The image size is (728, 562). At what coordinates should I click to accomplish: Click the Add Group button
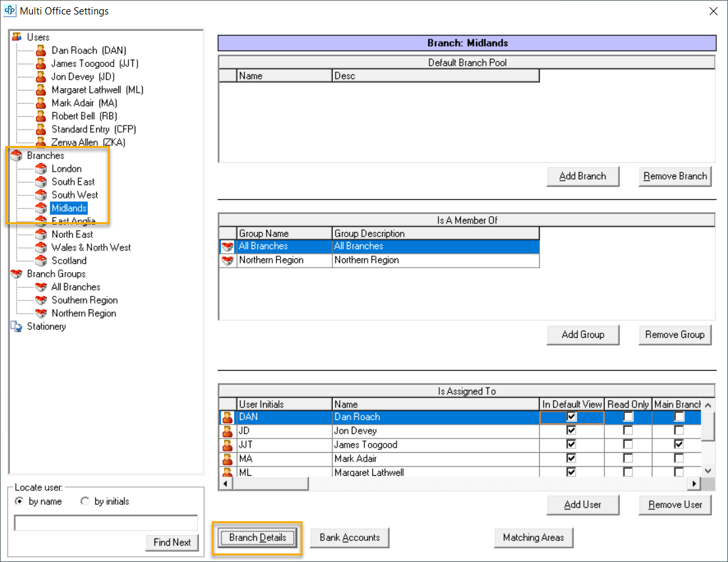[x=583, y=335]
